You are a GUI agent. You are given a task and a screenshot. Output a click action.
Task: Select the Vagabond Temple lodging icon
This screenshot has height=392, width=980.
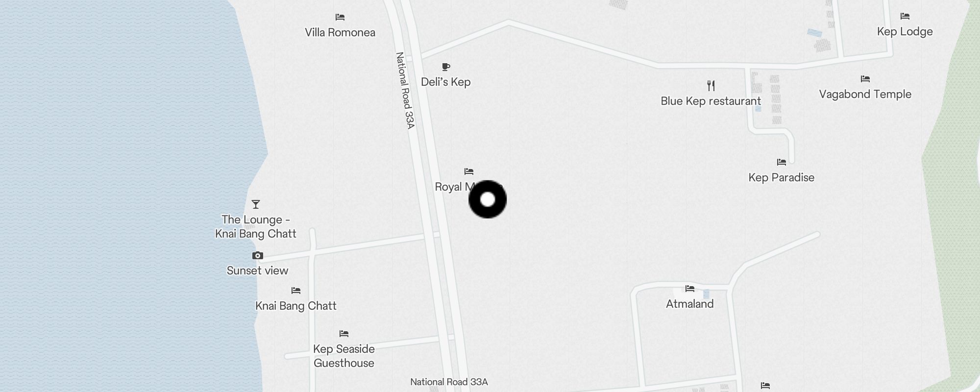[x=865, y=79]
